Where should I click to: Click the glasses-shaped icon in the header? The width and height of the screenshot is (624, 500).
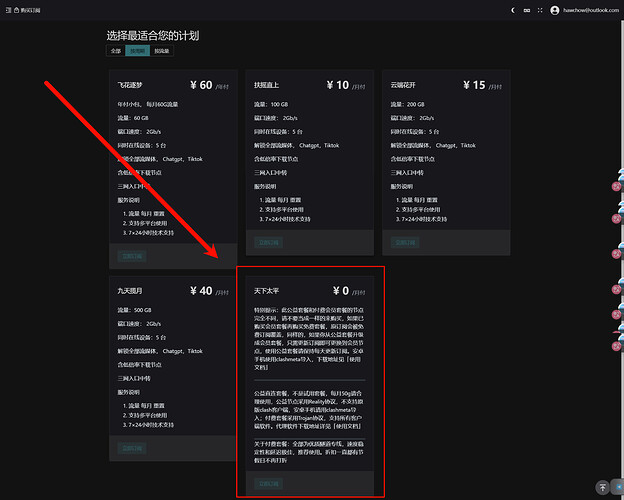coord(526,10)
